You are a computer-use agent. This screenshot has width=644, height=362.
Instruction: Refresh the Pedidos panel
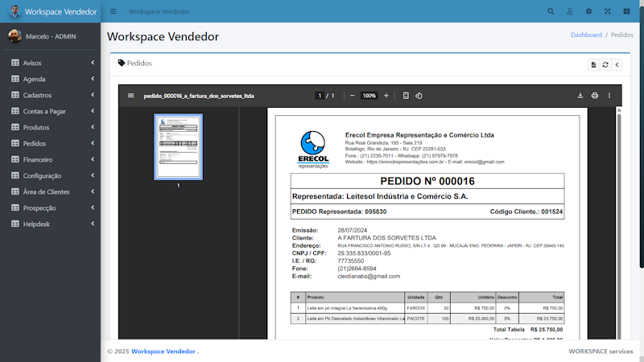coord(605,65)
